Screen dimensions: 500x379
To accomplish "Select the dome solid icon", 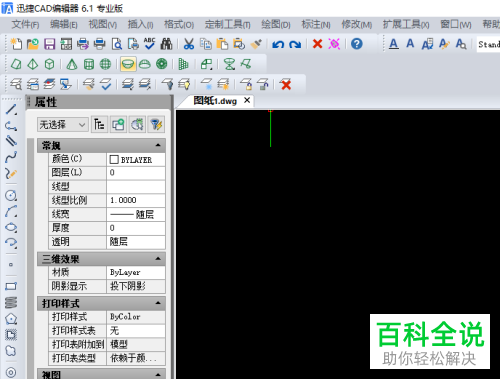I will 145,64.
